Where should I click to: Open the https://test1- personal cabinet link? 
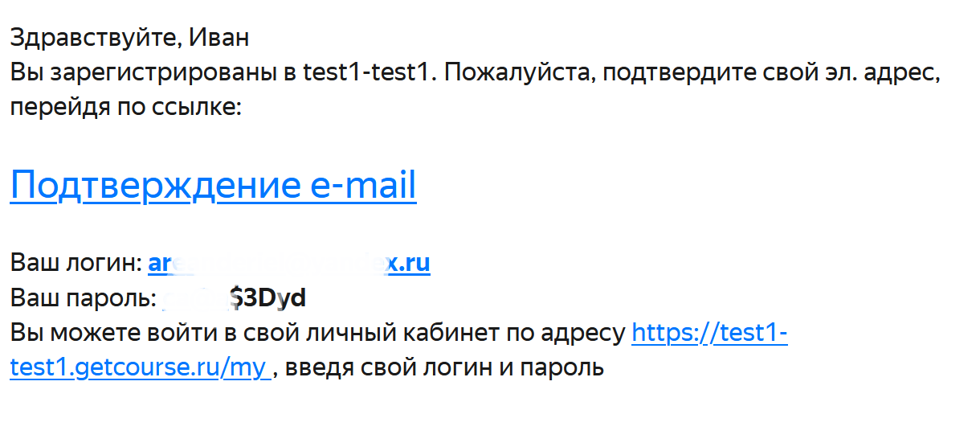point(709,332)
